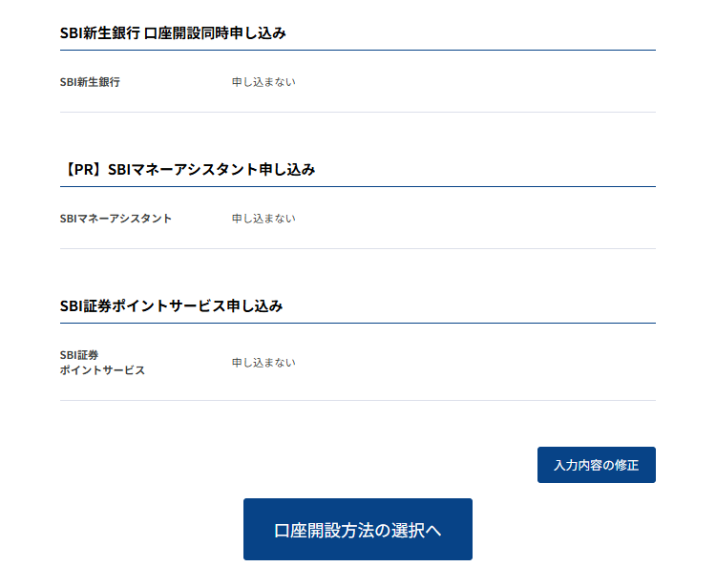
Task: Click blue underline below SBI新生銀行 heading
Action: click(358, 51)
